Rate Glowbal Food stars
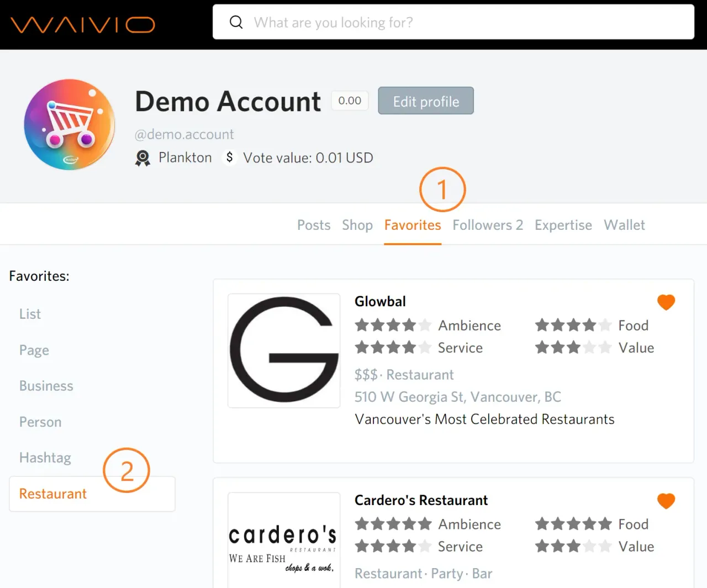Viewport: 707px width, 588px height. point(573,325)
